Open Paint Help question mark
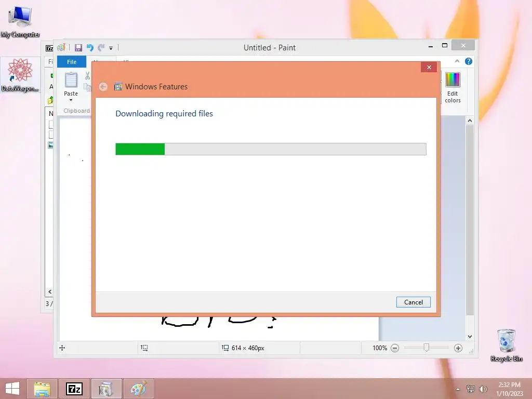The width and height of the screenshot is (532, 399). click(x=469, y=61)
